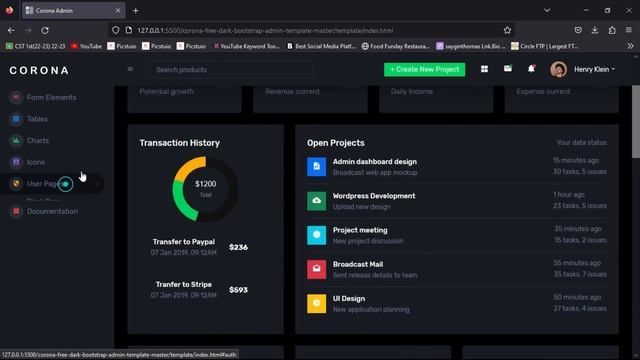
Task: Click the Tables sidebar icon
Action: coord(16,119)
